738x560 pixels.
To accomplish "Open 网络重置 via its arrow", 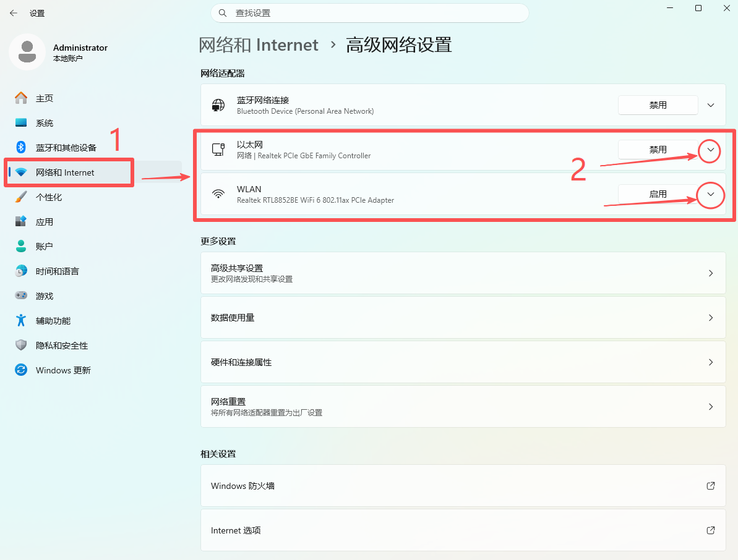I will click(x=711, y=407).
